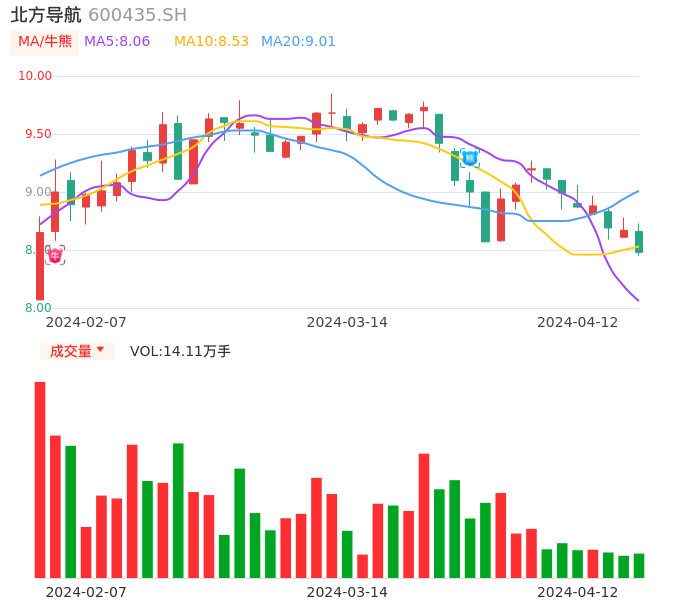Click the stock code 600435.SH
The width and height of the screenshot is (686, 606).
click(137, 15)
